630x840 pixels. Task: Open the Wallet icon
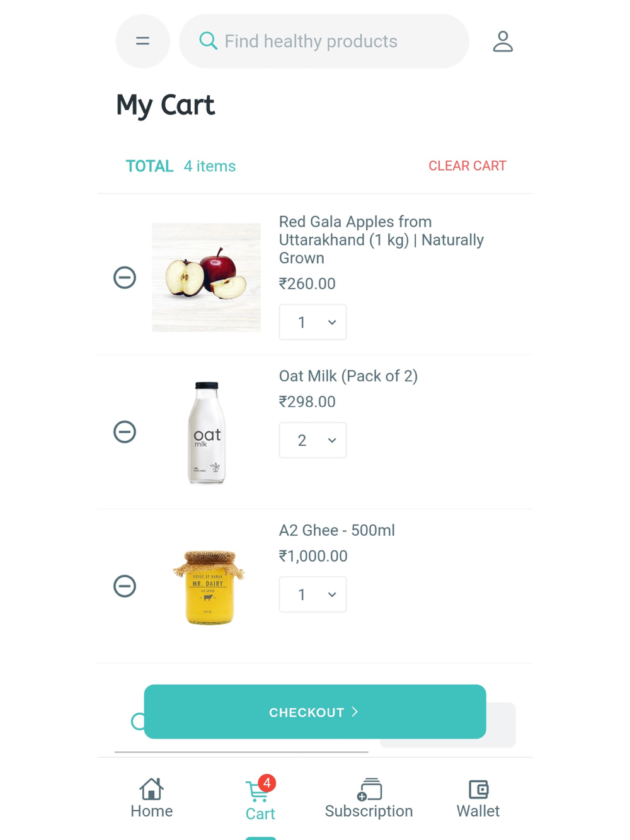[478, 790]
